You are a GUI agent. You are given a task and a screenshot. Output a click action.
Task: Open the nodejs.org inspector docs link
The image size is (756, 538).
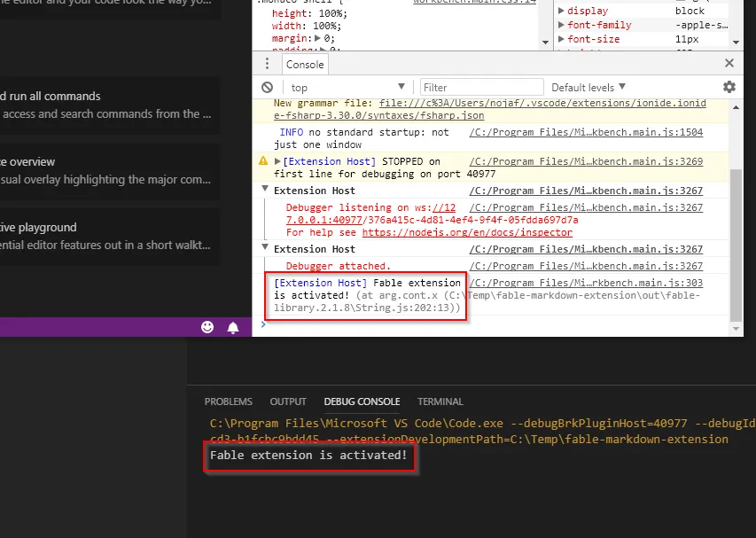pyautogui.click(x=467, y=232)
